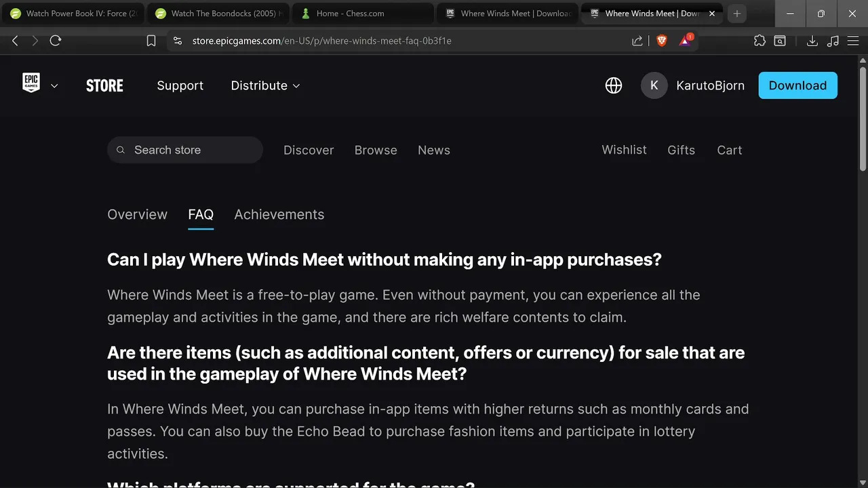Click the STORE logo link
Viewport: 868px width, 488px height.
pos(104,85)
